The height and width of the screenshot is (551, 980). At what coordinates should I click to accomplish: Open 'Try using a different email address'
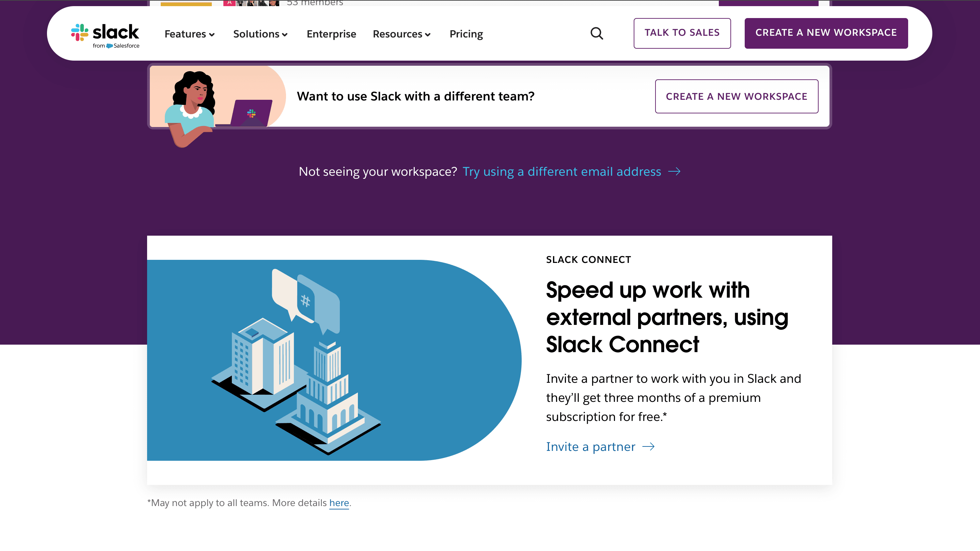coord(562,172)
